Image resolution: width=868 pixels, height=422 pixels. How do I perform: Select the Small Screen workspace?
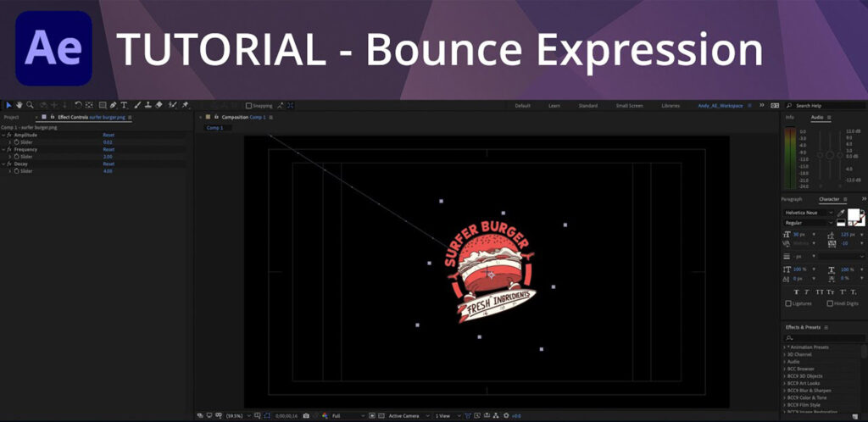coord(630,106)
